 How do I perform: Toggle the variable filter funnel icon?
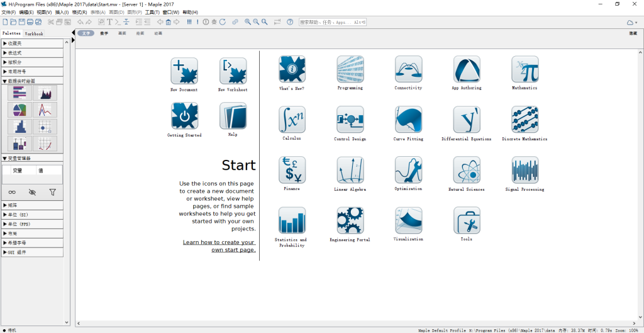click(52, 192)
